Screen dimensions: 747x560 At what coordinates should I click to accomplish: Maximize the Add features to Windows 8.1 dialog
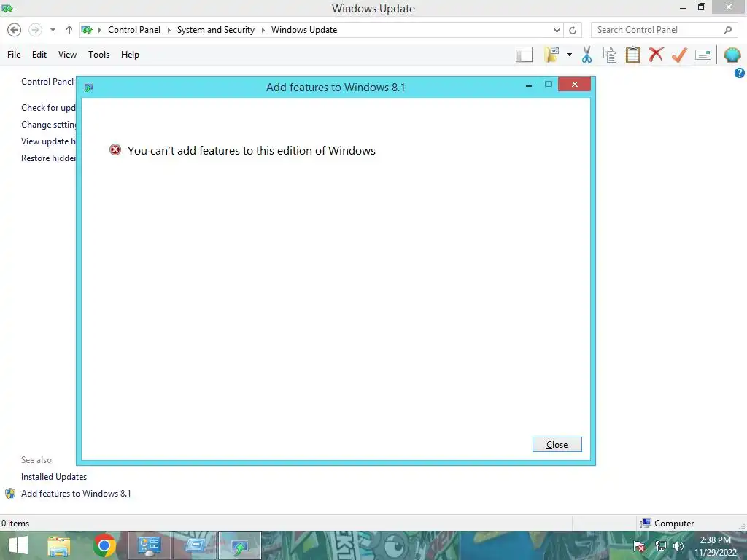point(549,85)
